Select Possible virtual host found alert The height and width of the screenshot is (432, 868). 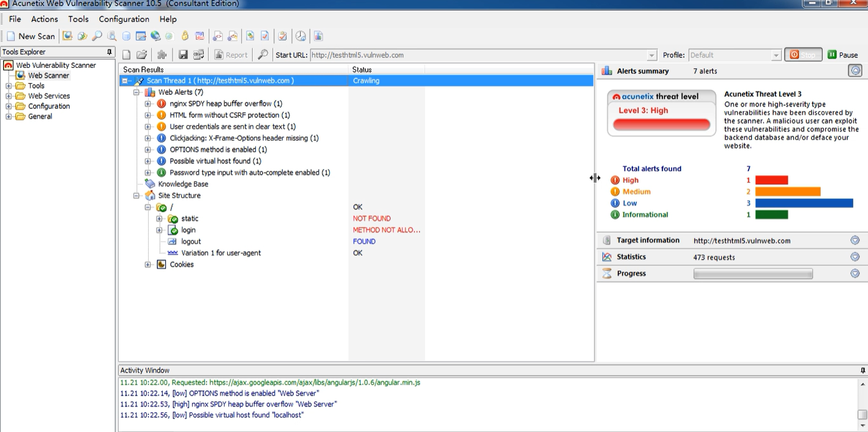[x=215, y=161]
